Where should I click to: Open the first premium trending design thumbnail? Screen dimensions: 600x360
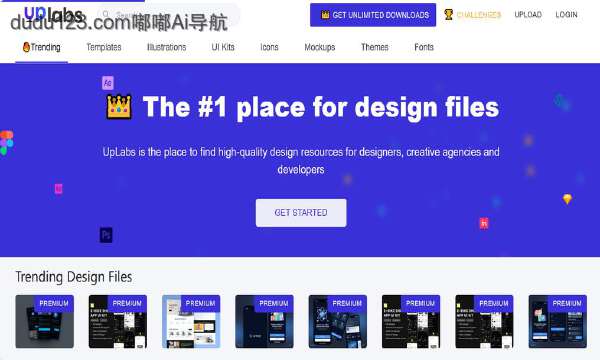(44, 321)
